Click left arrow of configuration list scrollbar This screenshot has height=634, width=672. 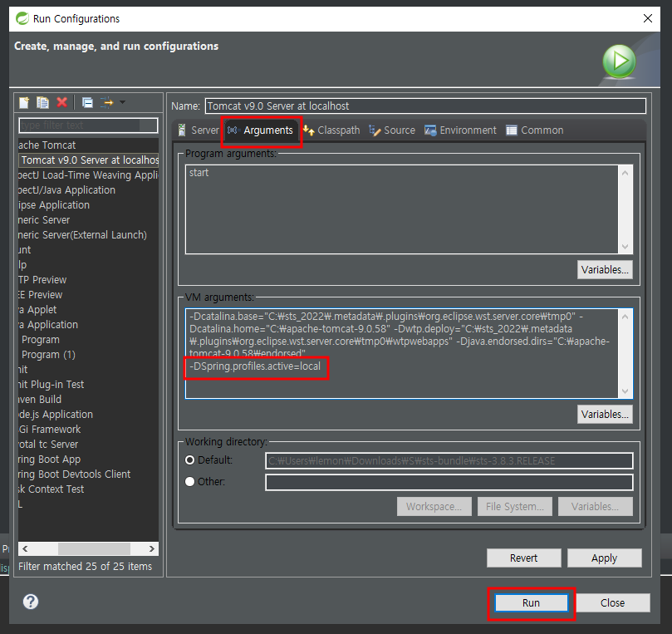click(25, 548)
